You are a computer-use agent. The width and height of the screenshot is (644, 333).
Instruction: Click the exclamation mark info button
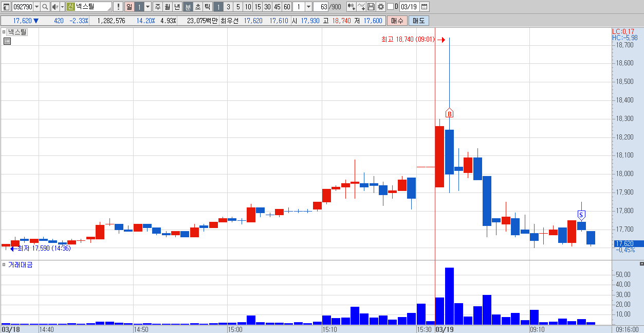click(x=118, y=7)
